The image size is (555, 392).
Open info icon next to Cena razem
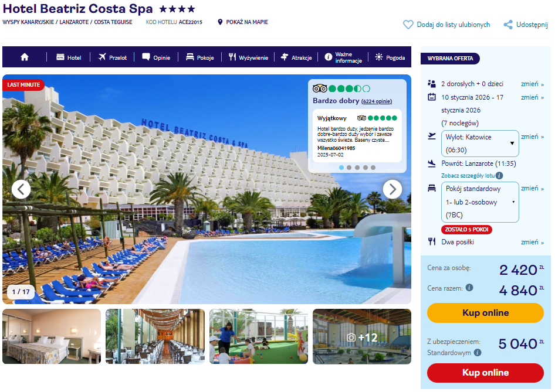coord(469,287)
